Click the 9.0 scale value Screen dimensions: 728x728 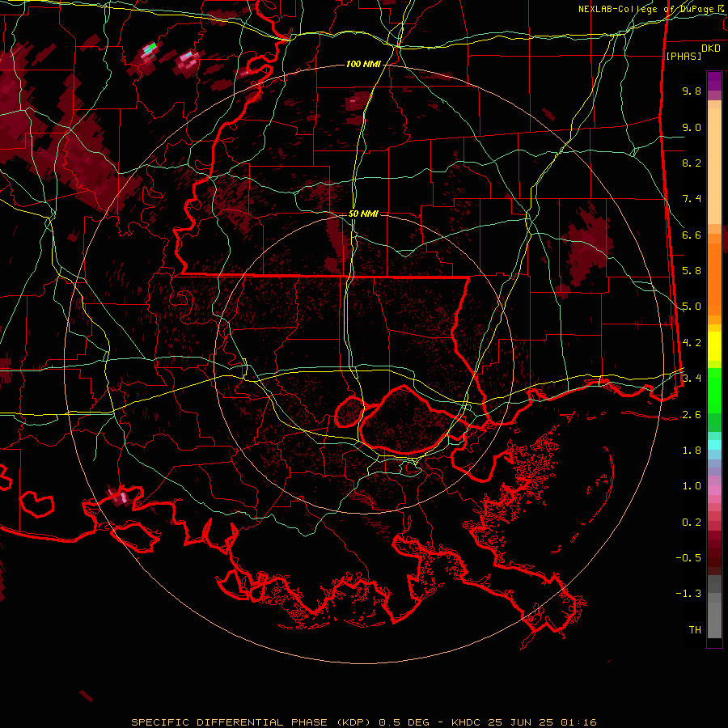pos(692,127)
